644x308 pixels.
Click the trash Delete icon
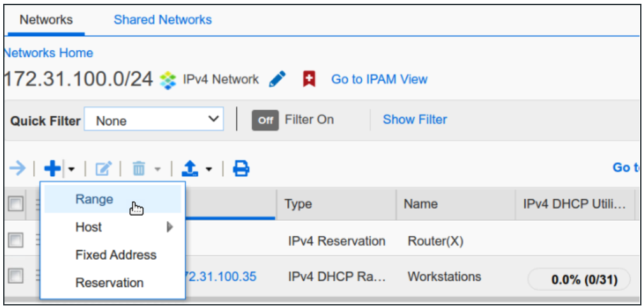(138, 169)
